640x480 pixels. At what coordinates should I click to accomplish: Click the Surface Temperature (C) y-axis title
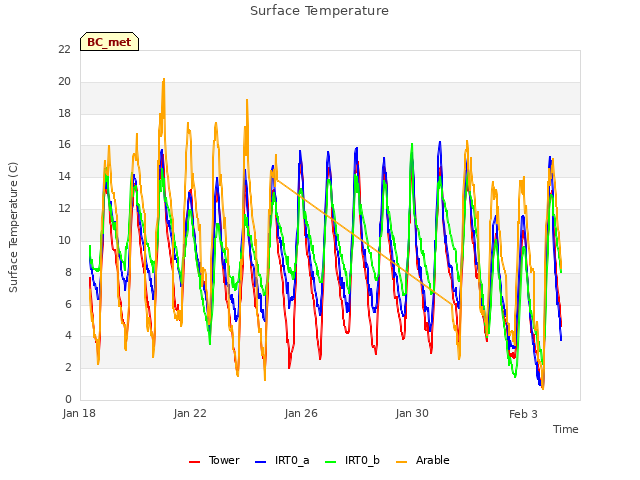click(13, 227)
